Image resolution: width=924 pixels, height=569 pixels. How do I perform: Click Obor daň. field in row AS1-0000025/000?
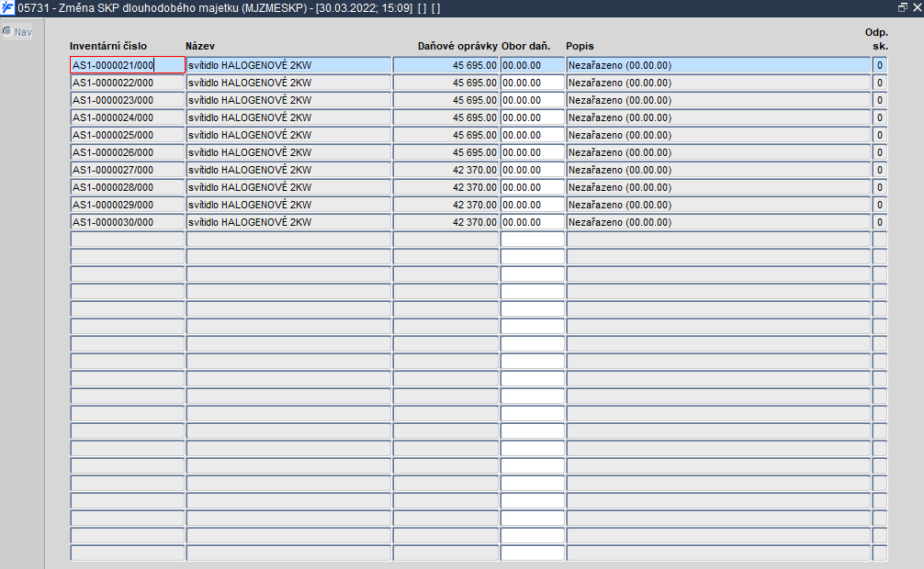coord(532,135)
